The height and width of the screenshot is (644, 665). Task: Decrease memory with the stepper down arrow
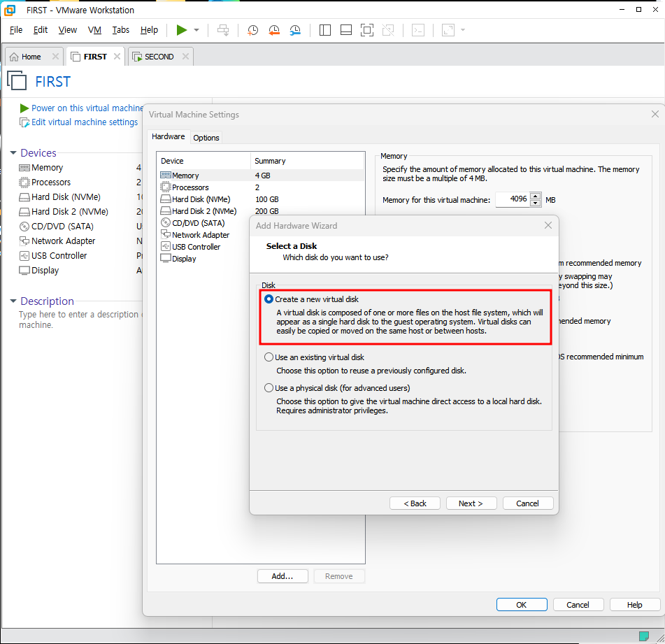[x=536, y=203]
